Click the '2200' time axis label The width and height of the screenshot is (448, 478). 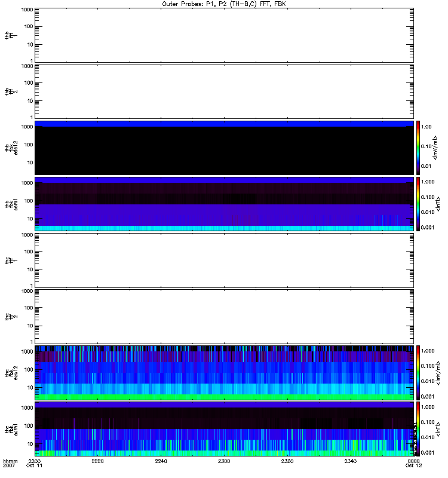click(34, 461)
